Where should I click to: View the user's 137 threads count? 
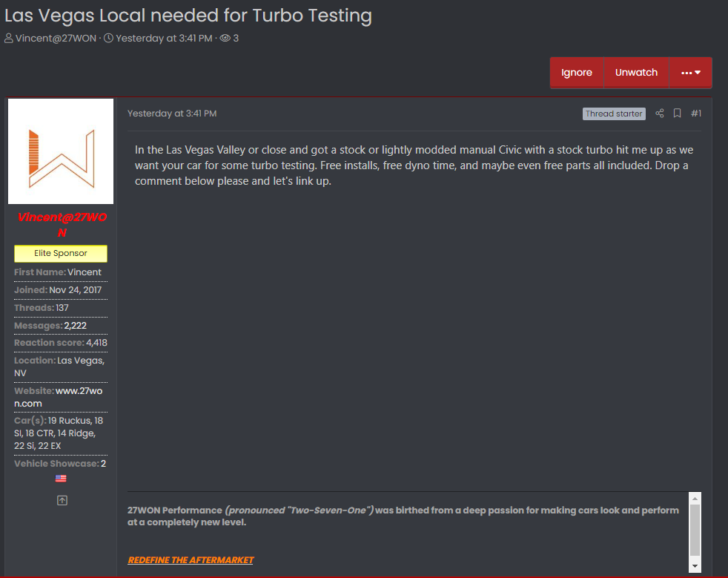tap(62, 308)
